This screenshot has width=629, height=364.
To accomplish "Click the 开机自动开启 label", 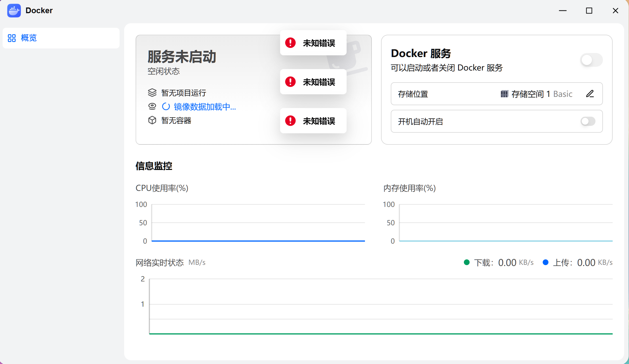I will (x=420, y=122).
